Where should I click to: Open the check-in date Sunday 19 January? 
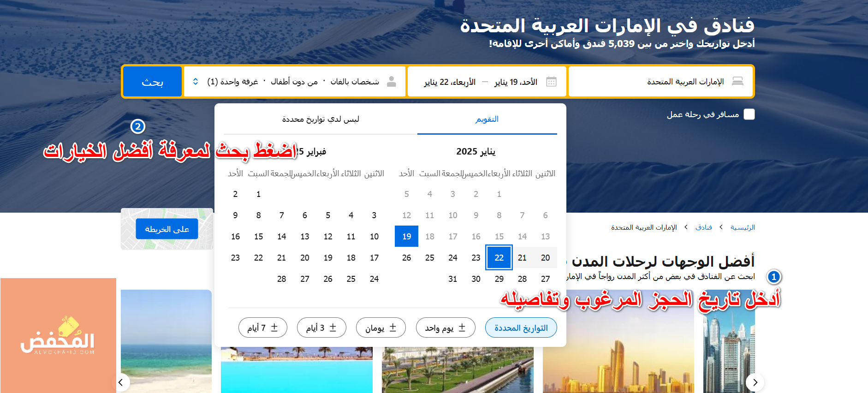[x=516, y=82]
